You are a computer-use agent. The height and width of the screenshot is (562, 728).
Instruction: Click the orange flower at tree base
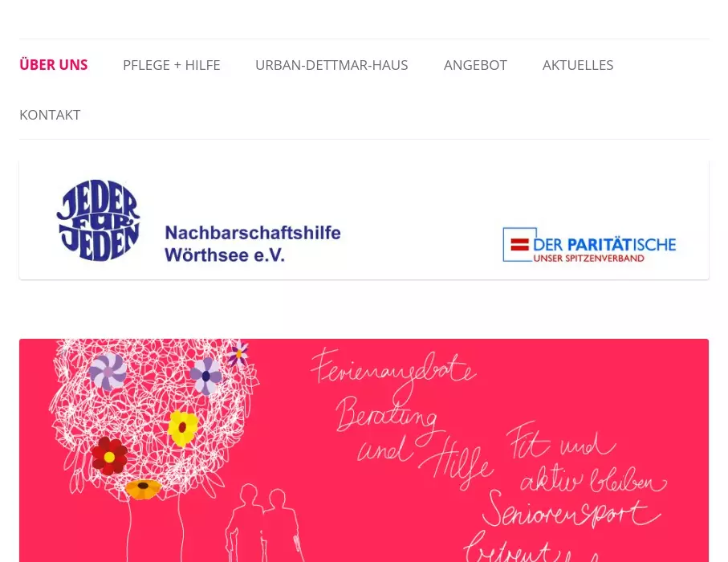point(143,489)
